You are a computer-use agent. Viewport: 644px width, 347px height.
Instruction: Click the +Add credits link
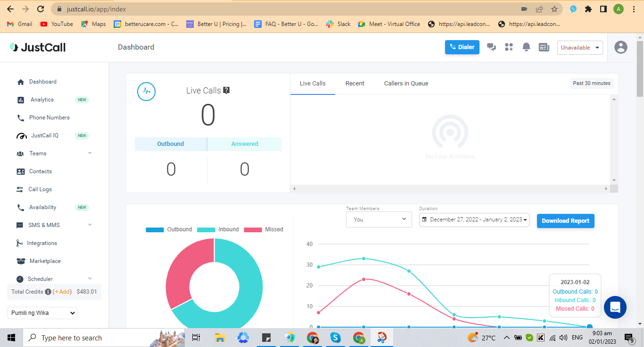tap(62, 292)
